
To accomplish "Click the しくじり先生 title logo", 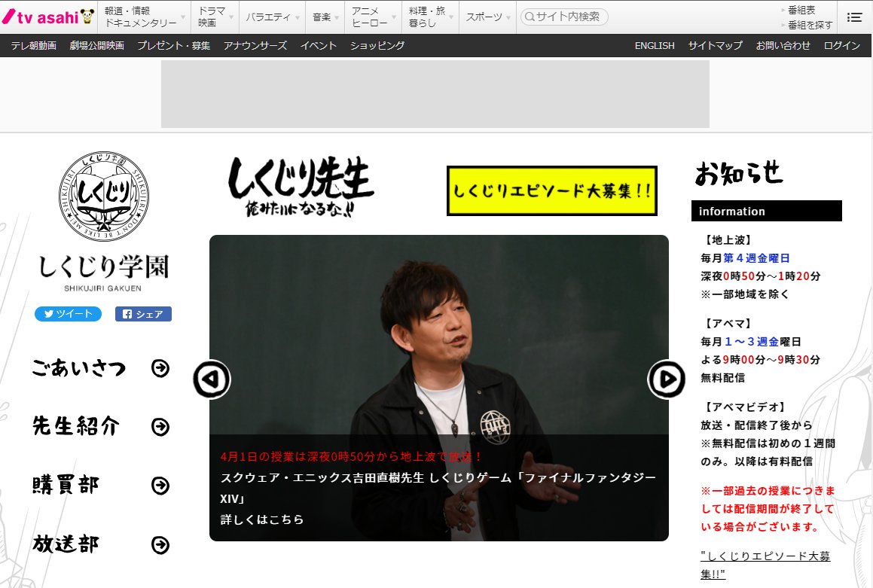I will coord(301,187).
